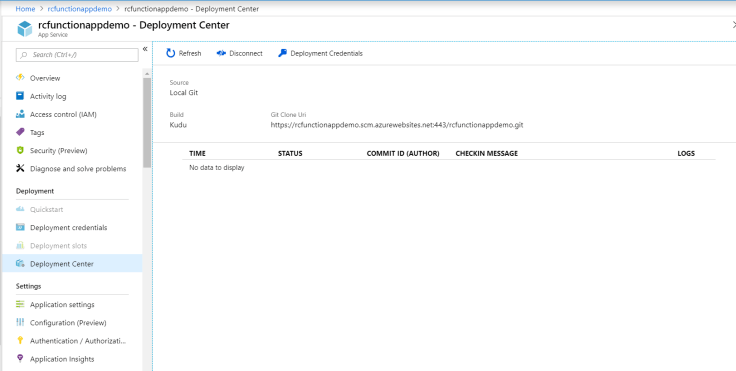This screenshot has height=371, width=736.
Task: Go to Home breadcrumb link
Action: point(25,9)
